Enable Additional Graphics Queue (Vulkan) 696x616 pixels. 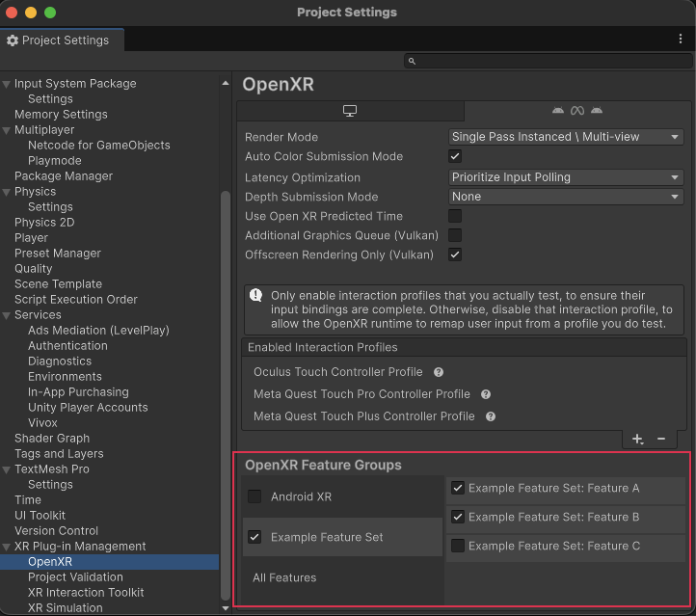pos(455,235)
